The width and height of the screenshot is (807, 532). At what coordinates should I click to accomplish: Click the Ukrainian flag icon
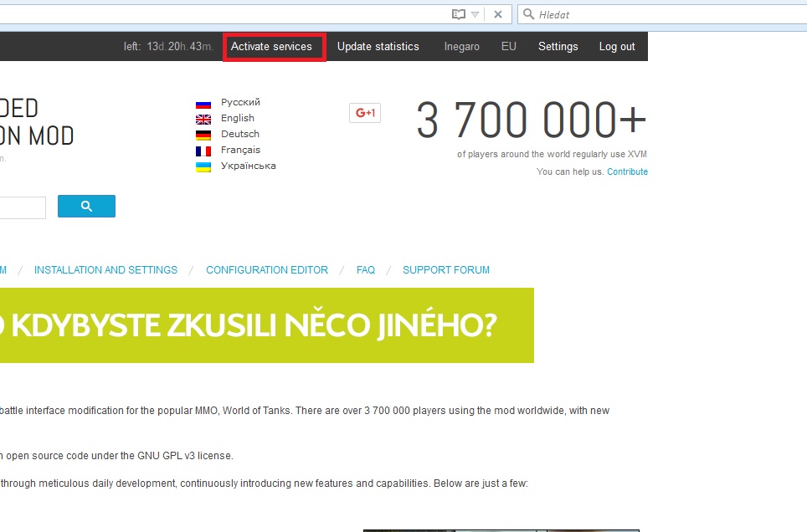(203, 167)
